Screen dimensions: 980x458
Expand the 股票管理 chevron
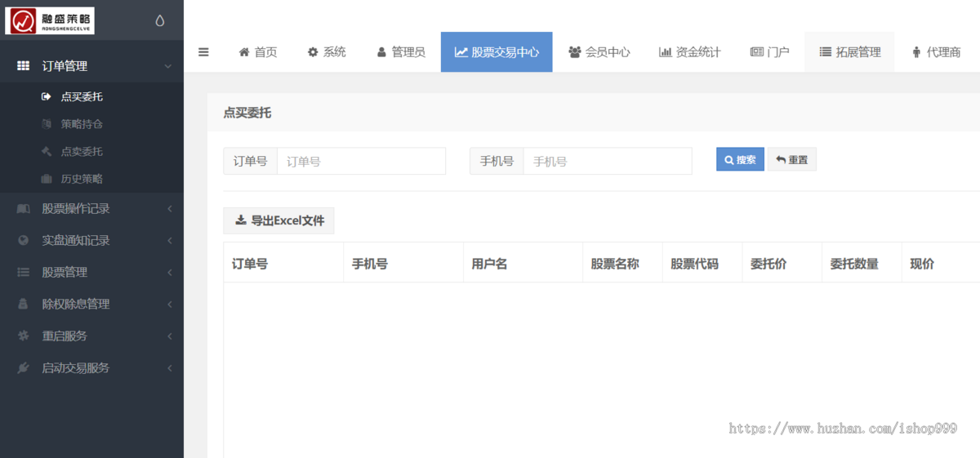[169, 273]
